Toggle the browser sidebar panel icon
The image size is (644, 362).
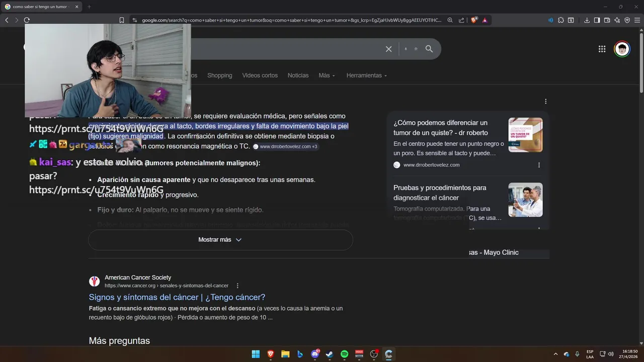597,20
